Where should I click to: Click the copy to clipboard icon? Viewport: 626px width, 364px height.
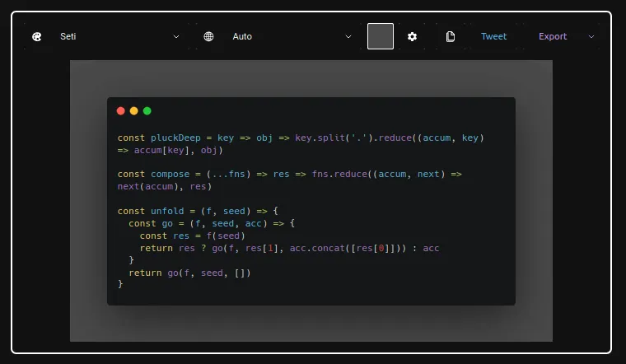click(x=451, y=36)
